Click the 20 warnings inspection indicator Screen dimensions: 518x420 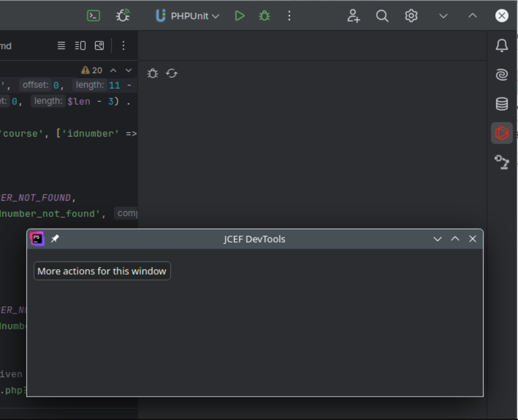tap(92, 70)
